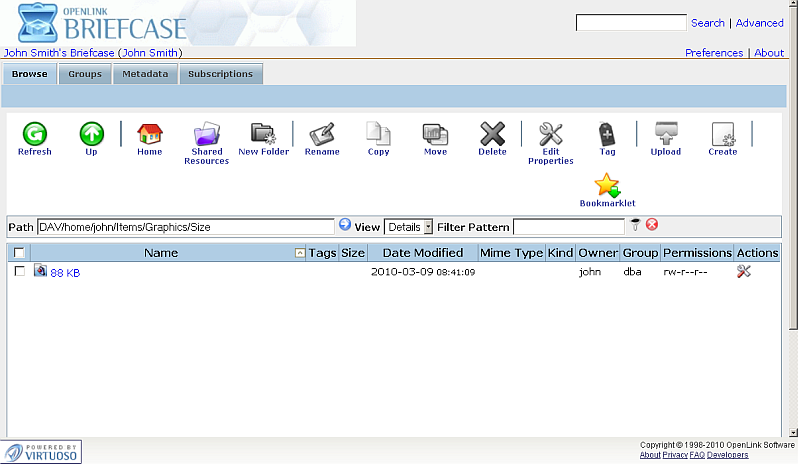Open Shared Resources

pos(207,134)
